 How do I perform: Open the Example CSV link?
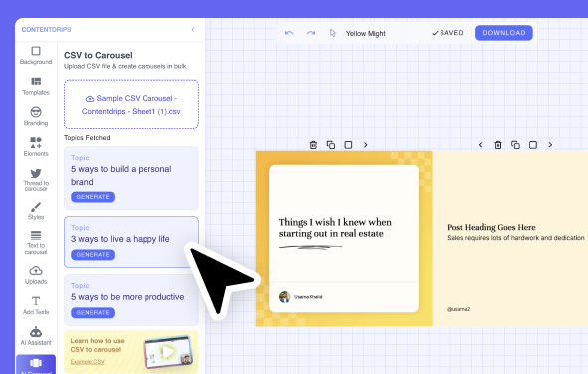(x=88, y=362)
